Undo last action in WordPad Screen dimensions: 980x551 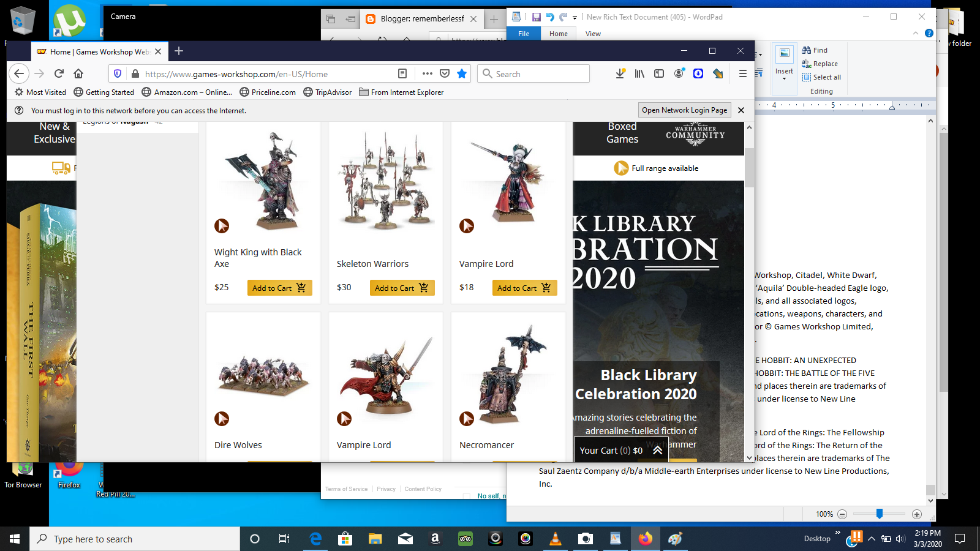pos(550,17)
